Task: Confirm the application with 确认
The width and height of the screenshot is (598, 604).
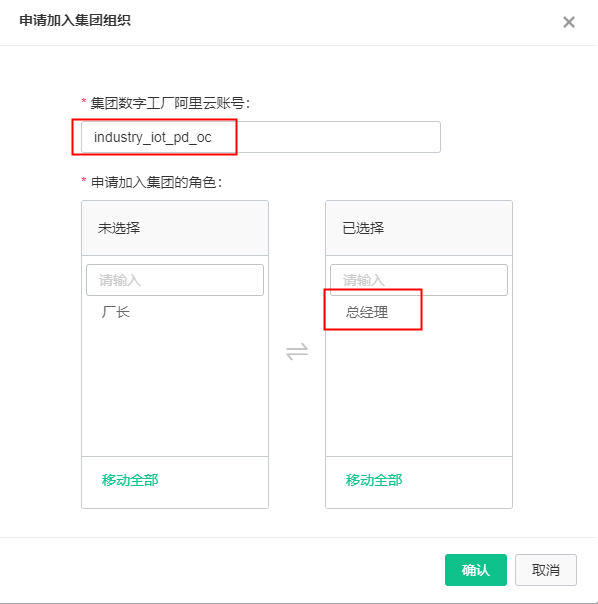Action: 476,570
